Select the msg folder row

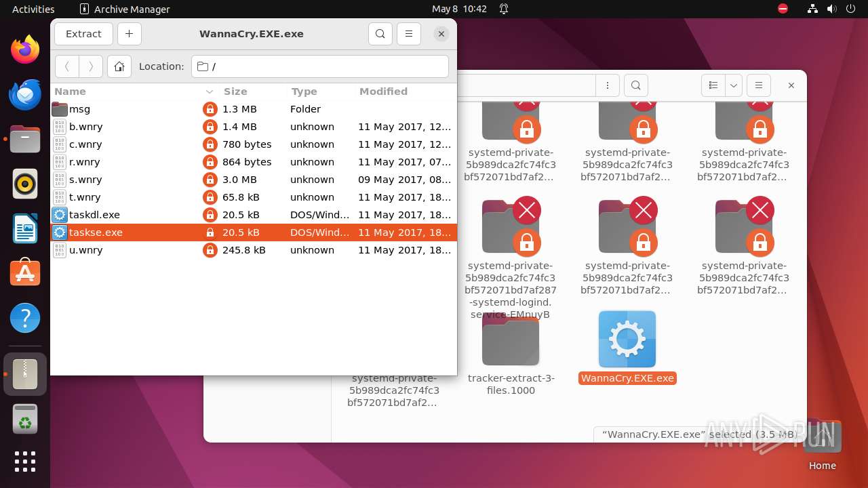254,109
